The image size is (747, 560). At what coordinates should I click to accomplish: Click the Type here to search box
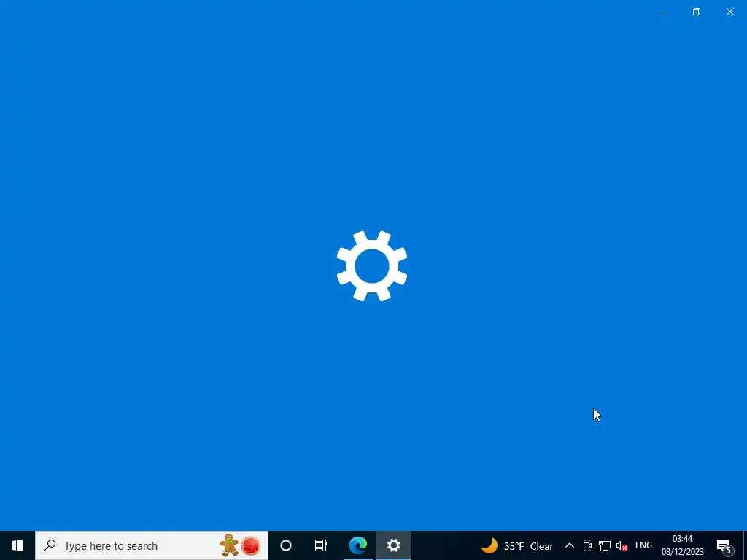(152, 545)
